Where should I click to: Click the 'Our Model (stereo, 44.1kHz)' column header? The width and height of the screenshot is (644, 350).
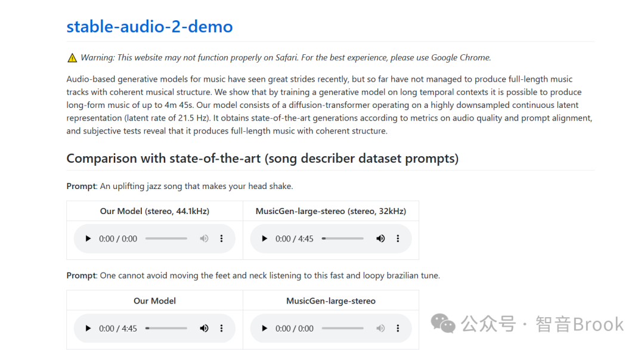154,211
